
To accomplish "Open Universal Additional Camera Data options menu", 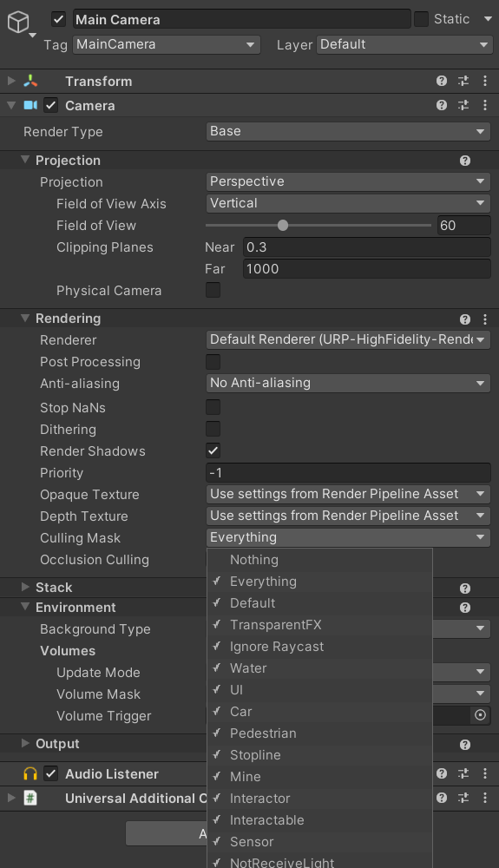I will pyautogui.click(x=485, y=798).
